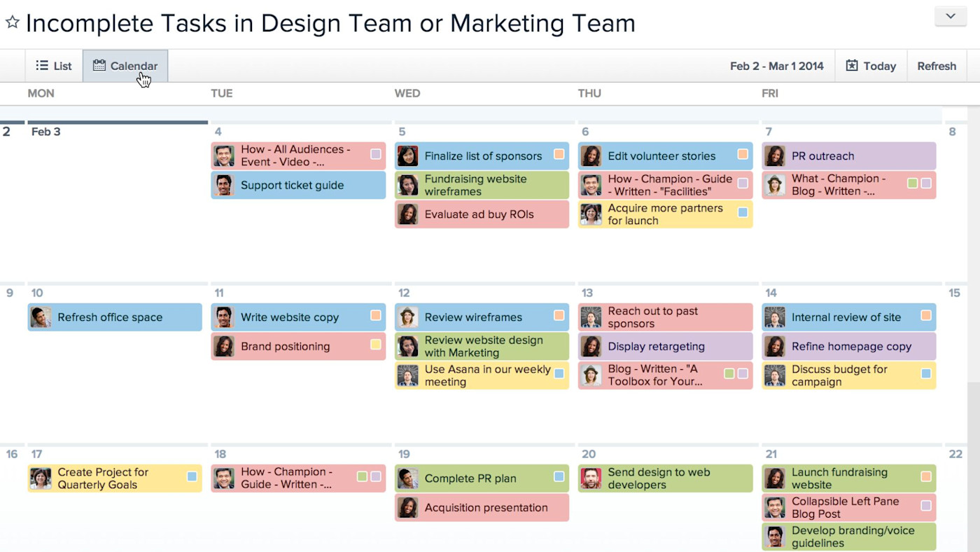Click the favorite star icon beside title

click(12, 22)
